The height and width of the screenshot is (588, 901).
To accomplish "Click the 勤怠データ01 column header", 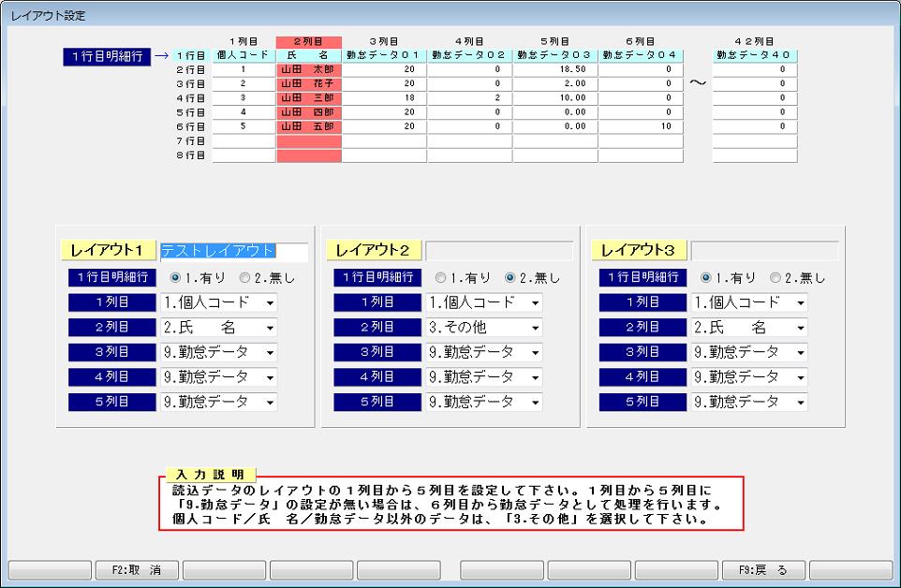I will coord(384,55).
